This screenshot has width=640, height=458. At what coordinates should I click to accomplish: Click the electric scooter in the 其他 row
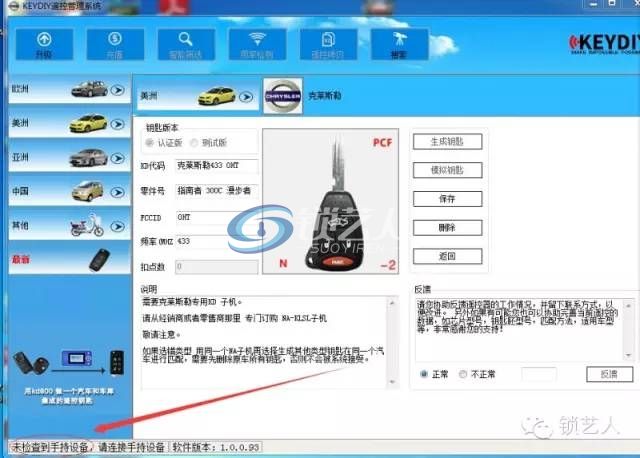pos(87,225)
